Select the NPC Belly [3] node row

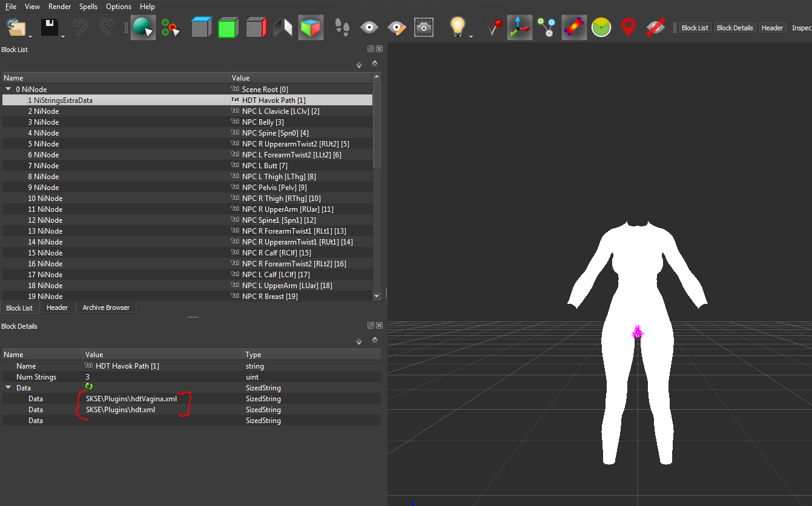187,122
